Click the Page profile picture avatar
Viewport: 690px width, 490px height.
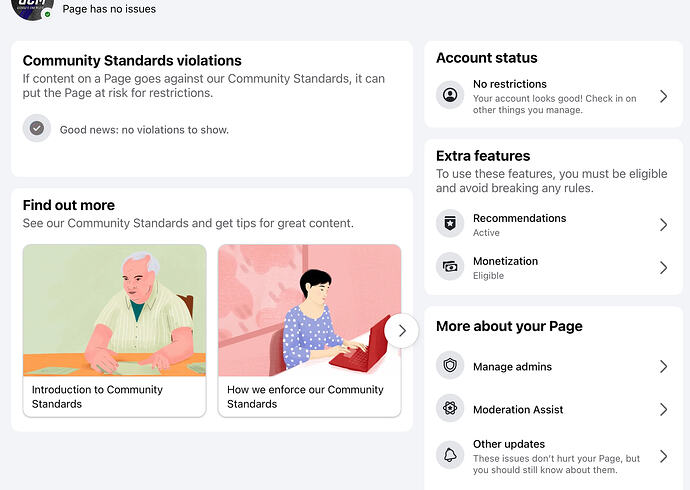point(32,7)
